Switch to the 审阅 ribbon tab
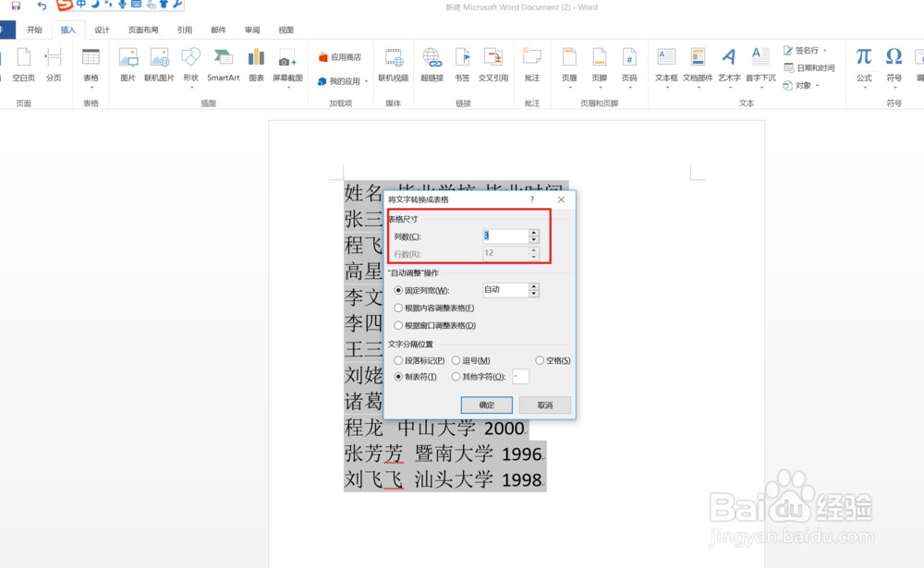 pos(252,30)
